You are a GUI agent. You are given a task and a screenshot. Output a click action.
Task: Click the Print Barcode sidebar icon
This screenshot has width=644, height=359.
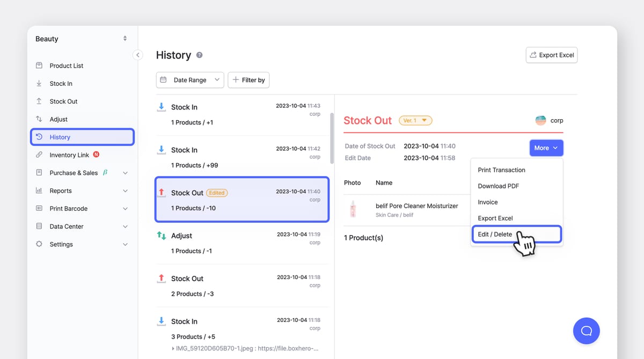pyautogui.click(x=39, y=208)
